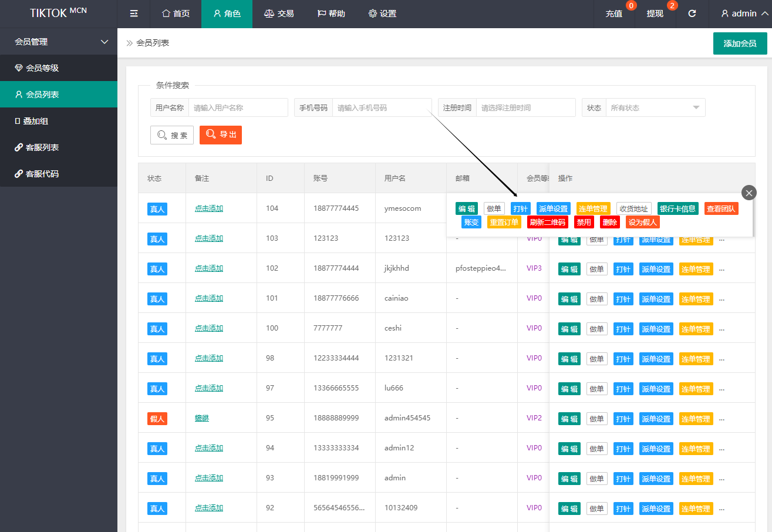Close the operations popup with X icon
Image resolution: width=772 pixels, height=532 pixels.
pyautogui.click(x=749, y=193)
